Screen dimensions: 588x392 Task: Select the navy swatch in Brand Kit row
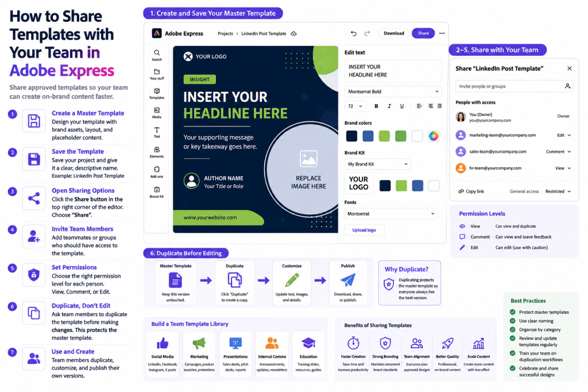click(385, 186)
